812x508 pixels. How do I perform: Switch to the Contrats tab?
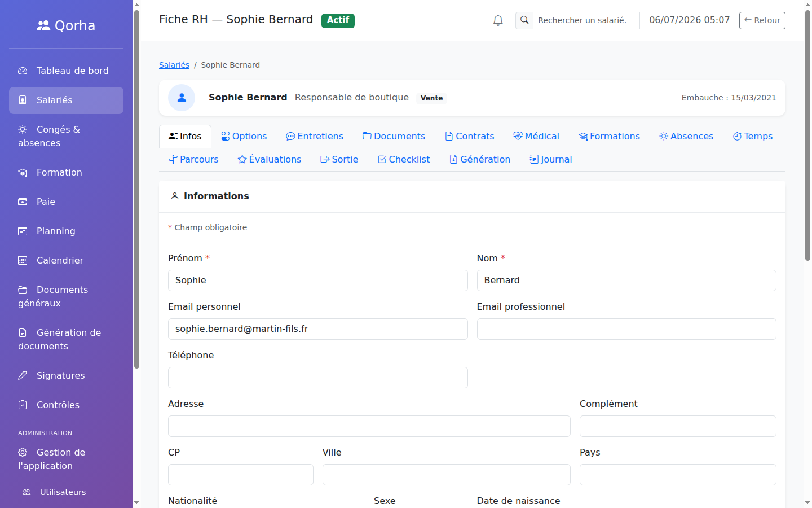pyautogui.click(x=469, y=137)
